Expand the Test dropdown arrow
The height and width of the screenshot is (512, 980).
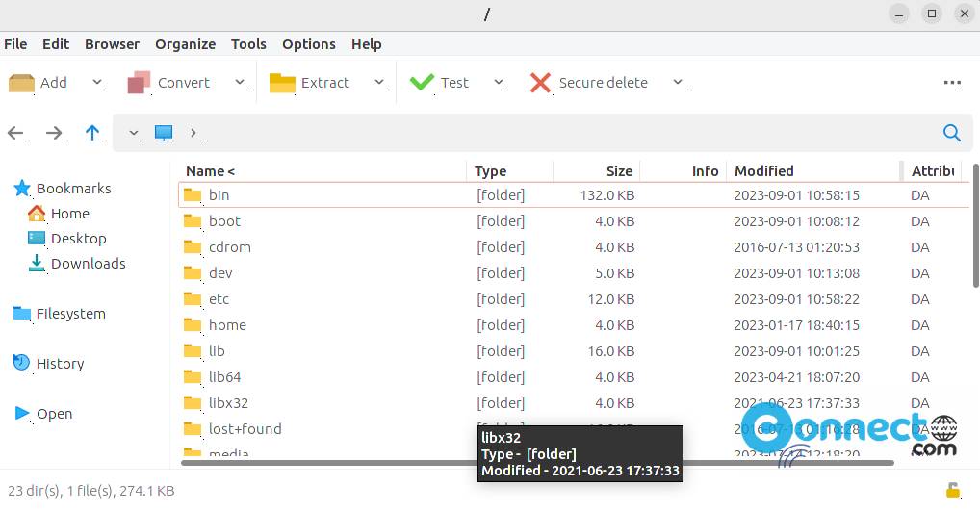pos(498,82)
